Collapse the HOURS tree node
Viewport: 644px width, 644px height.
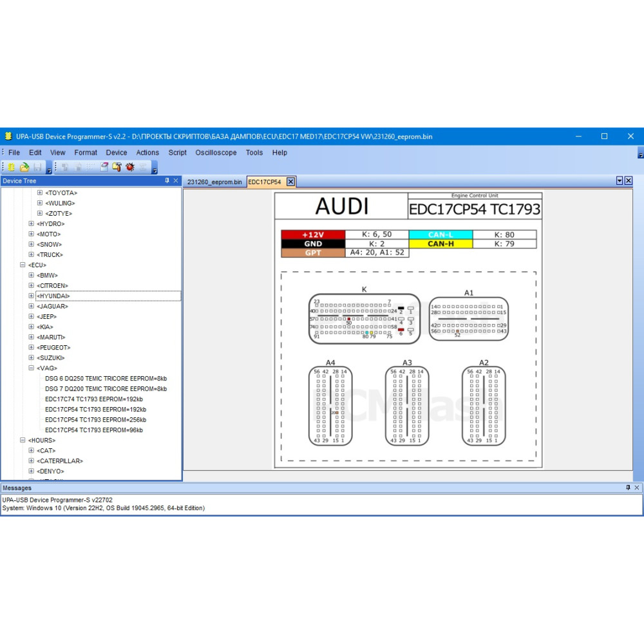[23, 440]
